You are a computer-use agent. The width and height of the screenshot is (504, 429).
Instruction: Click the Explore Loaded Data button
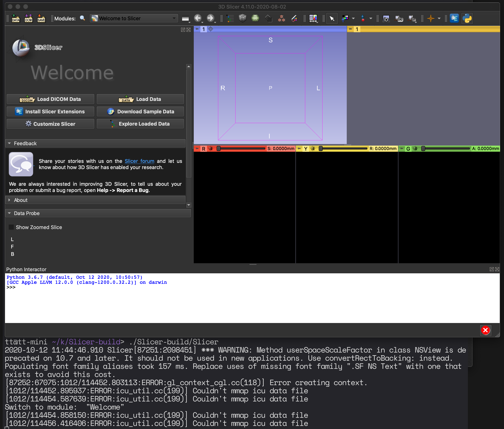(140, 124)
